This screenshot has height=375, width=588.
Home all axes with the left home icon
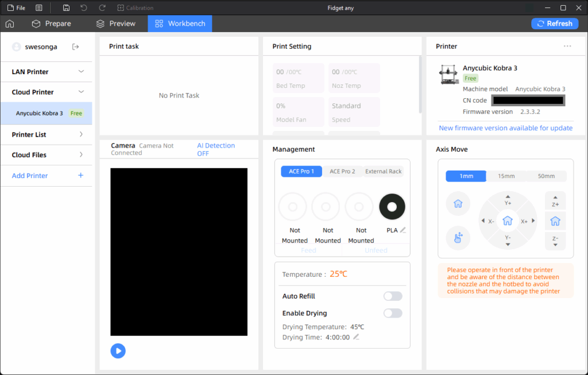coord(458,204)
